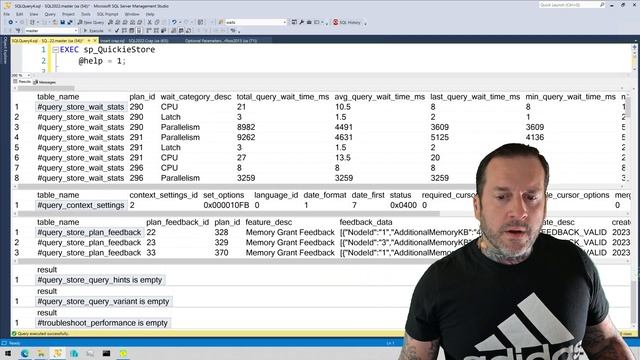Select '#query_store_query_hints is empty' cell
Viewport: 640px width, 360px height.
click(x=100, y=280)
